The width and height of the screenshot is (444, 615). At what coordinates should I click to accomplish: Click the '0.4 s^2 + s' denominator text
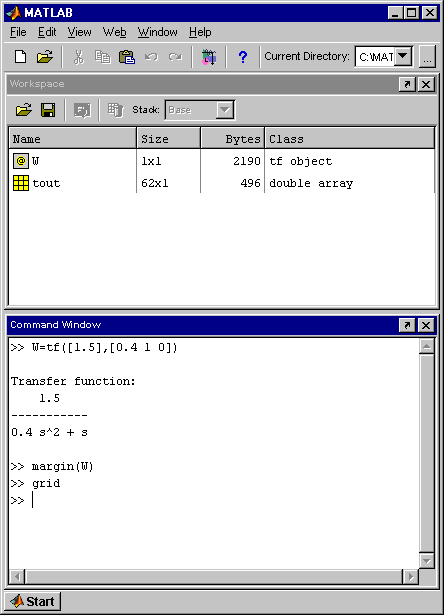click(49, 432)
